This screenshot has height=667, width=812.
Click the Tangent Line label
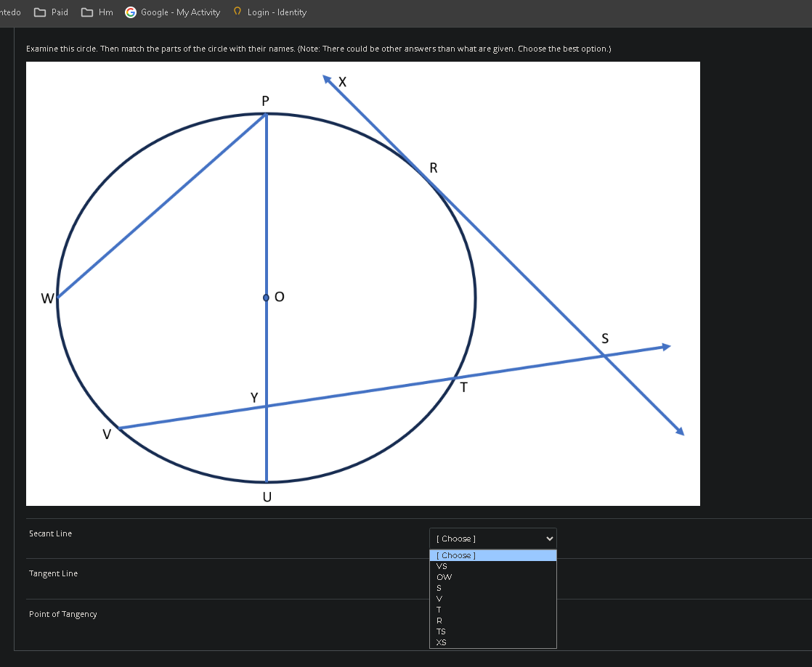(x=53, y=573)
